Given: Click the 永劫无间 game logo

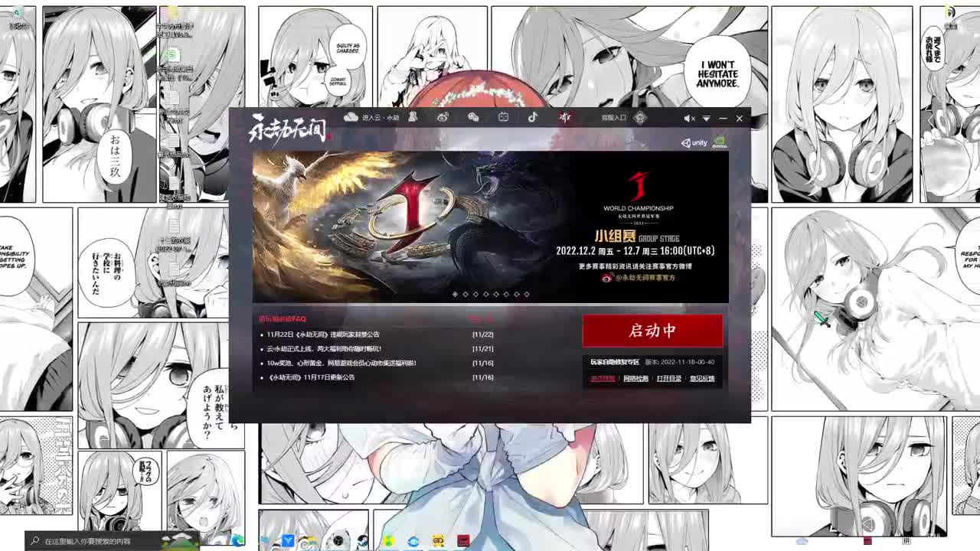Looking at the screenshot, I should coord(289,130).
